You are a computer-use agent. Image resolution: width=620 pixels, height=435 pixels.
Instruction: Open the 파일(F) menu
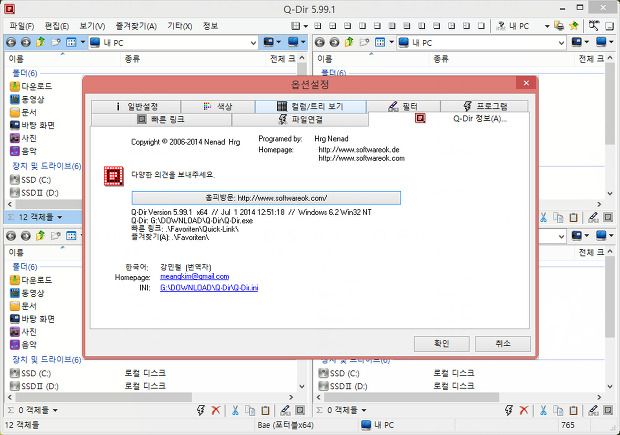click(22, 26)
